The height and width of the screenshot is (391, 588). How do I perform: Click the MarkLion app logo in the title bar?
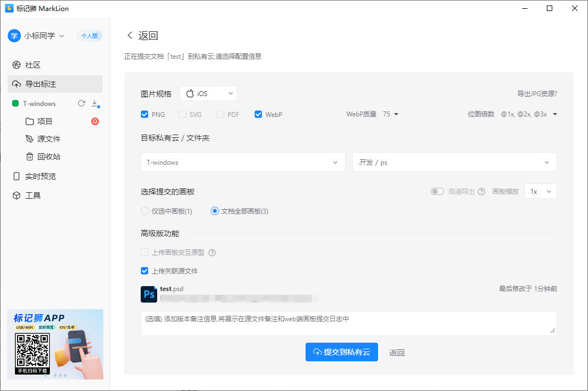(9, 8)
